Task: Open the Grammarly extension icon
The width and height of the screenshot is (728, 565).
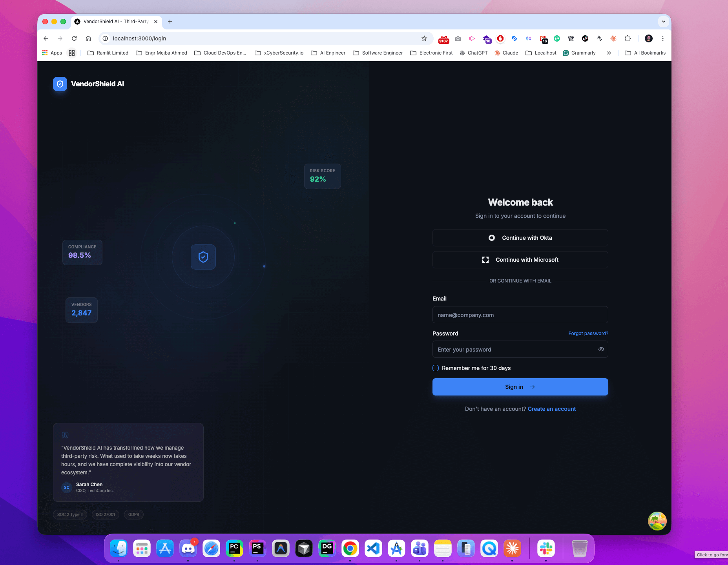Action: (x=566, y=53)
